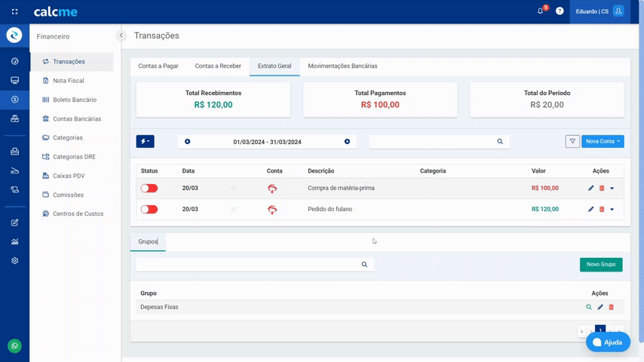
Task: Expand more actions for Compra de matéria-prima
Action: click(612, 188)
